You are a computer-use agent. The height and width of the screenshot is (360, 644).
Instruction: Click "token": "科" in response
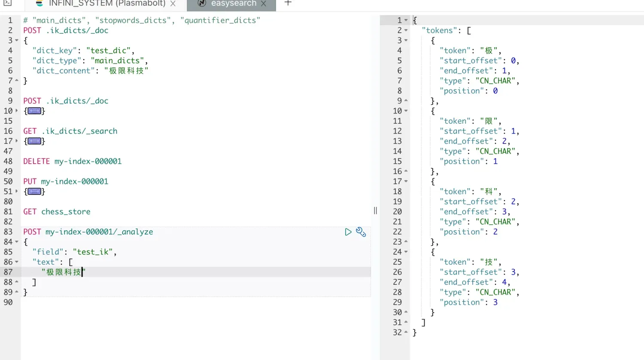tap(470, 192)
